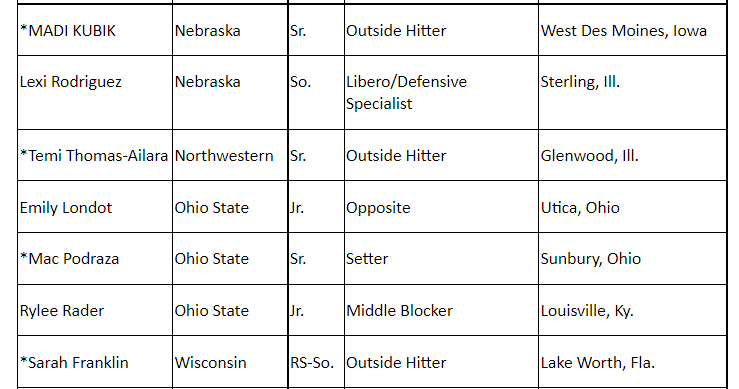Click the *Mac Podraza name cell
The width and height of the screenshot is (739, 389).
[95, 258]
